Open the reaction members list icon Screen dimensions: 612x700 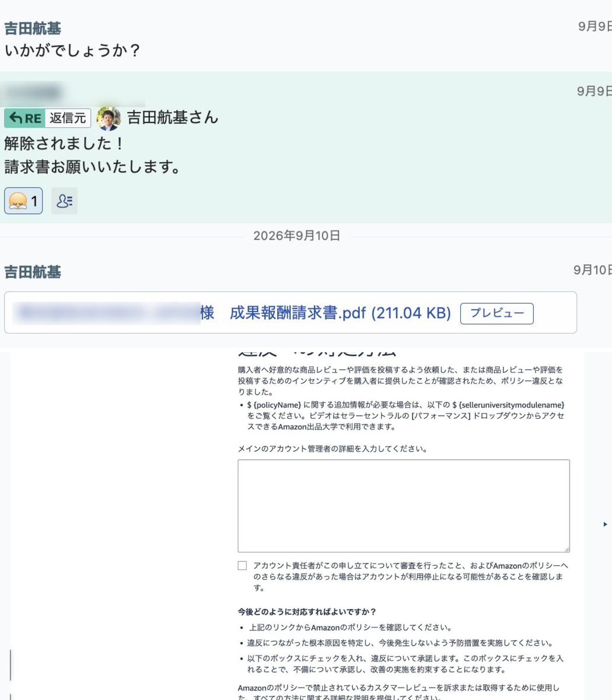(64, 201)
